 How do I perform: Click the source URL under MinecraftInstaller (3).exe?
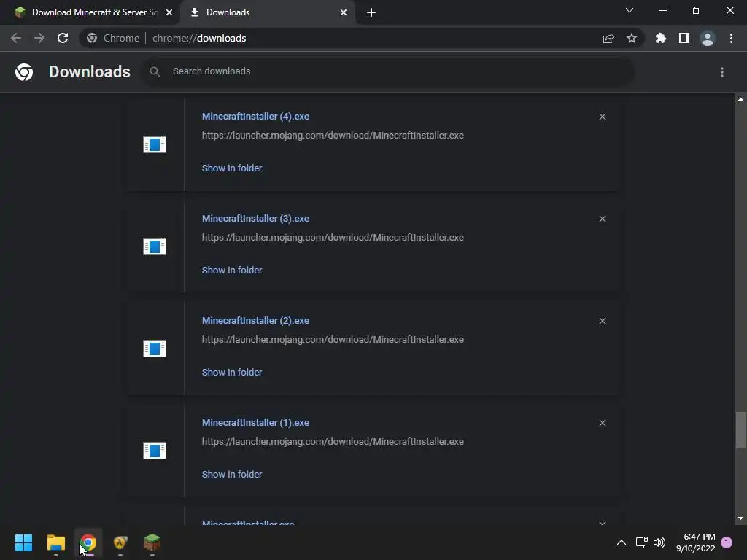(333, 237)
